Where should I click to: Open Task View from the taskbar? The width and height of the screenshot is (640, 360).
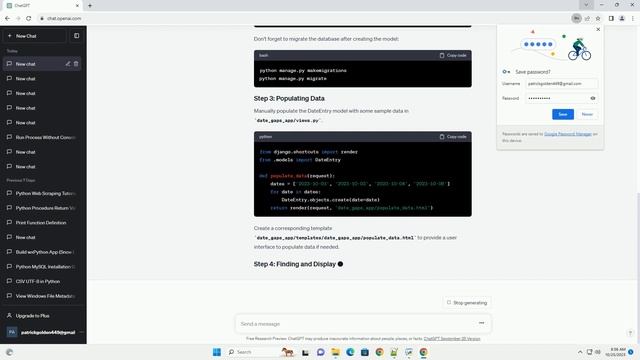[x=305, y=352]
